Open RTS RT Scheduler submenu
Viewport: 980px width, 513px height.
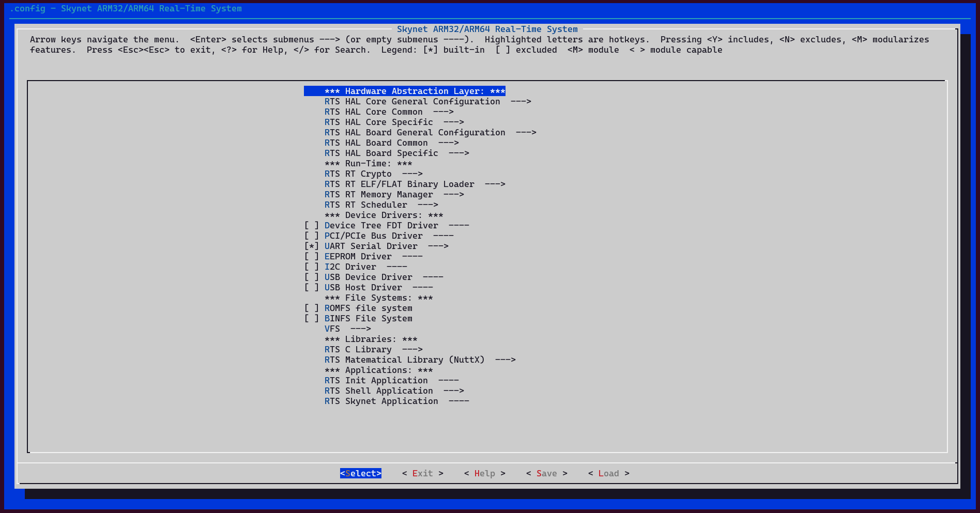tap(381, 205)
